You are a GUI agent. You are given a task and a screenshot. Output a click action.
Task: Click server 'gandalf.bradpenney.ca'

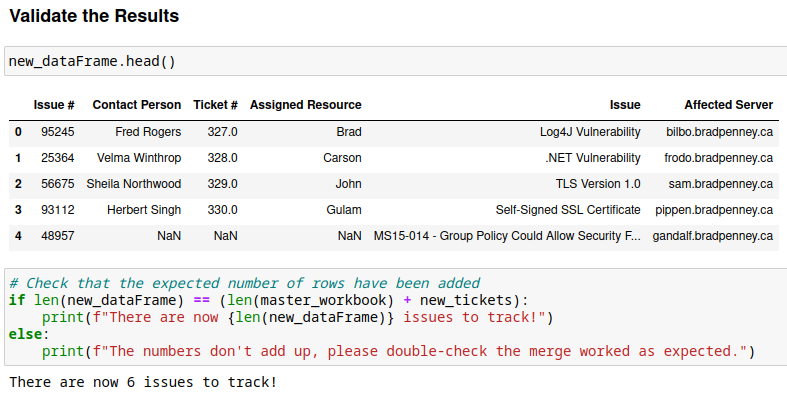point(713,236)
